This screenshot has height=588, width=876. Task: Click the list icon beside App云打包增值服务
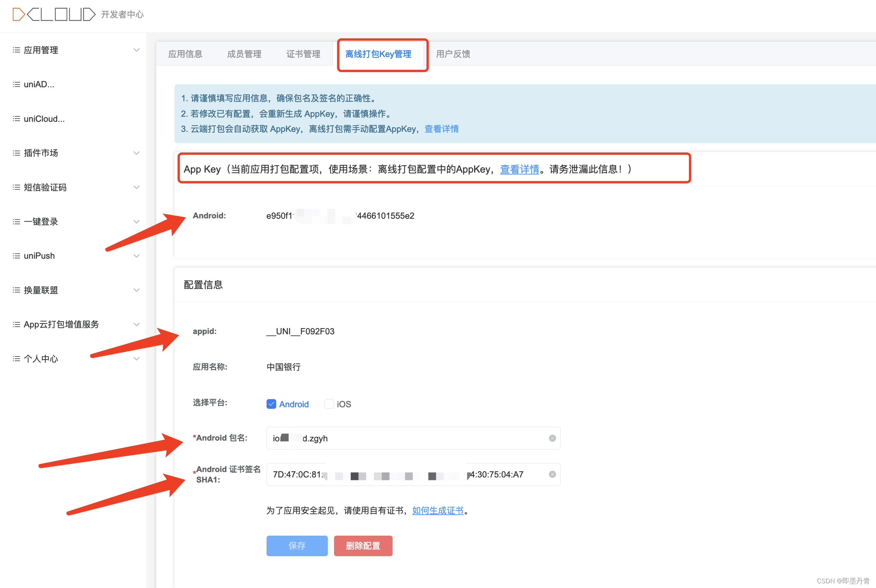click(16, 324)
